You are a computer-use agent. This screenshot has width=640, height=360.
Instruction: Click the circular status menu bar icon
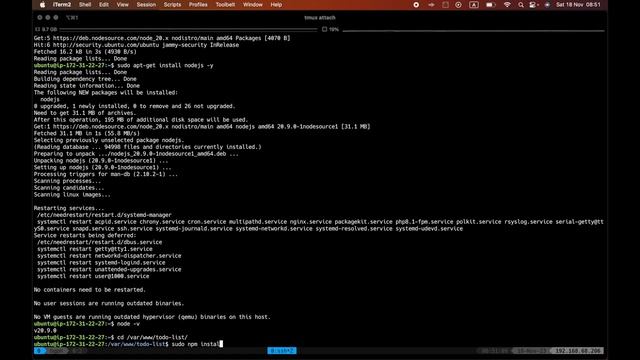coord(458,5)
